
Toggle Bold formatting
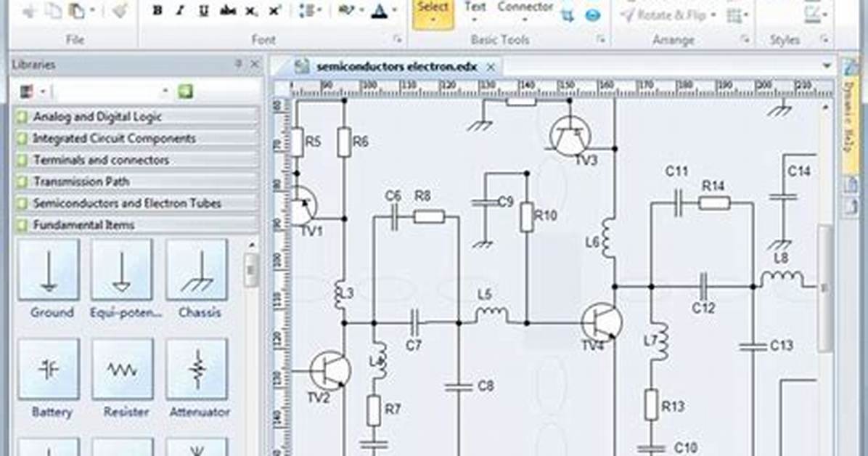click(157, 11)
